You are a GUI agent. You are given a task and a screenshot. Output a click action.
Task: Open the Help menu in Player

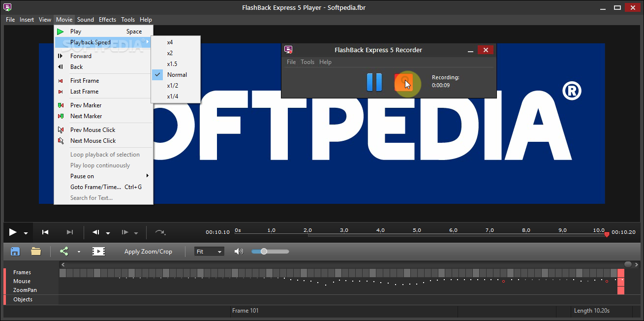[x=146, y=20]
